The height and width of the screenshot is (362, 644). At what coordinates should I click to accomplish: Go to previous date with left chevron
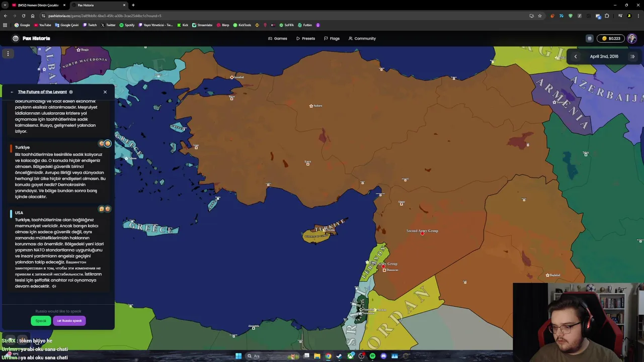pyautogui.click(x=576, y=56)
